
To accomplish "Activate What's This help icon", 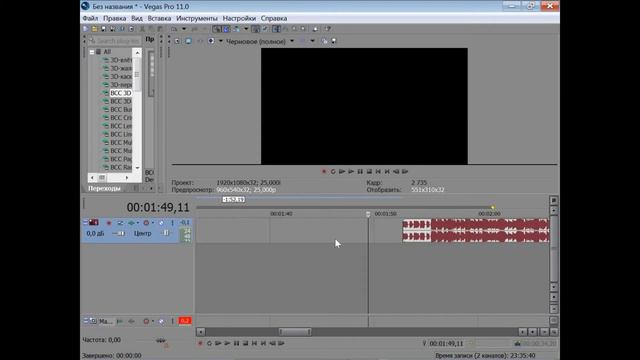I will (x=328, y=29).
